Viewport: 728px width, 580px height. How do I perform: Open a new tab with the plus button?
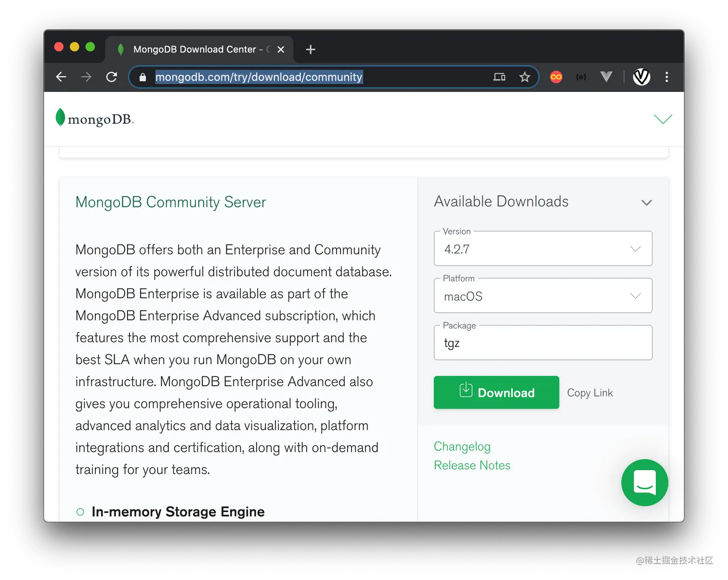pos(311,50)
